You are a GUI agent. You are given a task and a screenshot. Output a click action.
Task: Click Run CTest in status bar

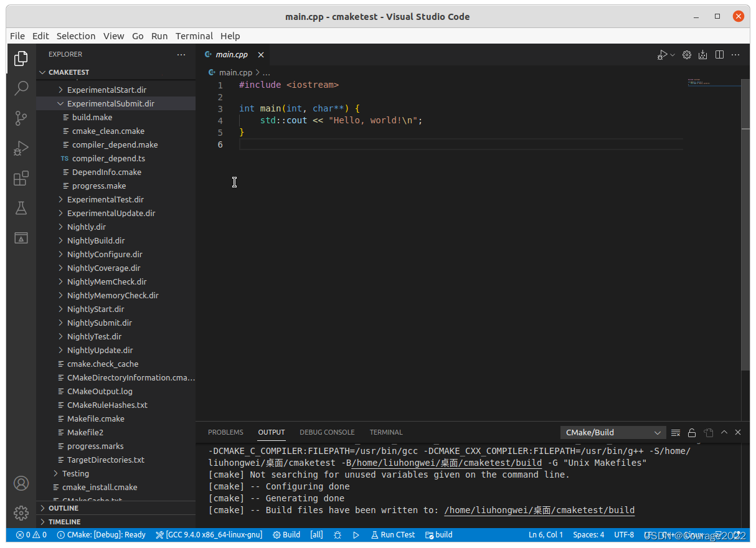pos(393,535)
